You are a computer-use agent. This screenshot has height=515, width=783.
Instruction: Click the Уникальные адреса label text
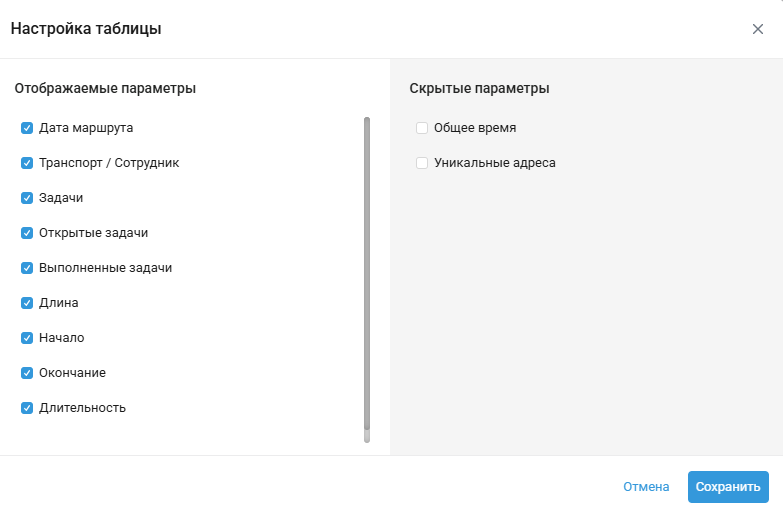click(494, 163)
